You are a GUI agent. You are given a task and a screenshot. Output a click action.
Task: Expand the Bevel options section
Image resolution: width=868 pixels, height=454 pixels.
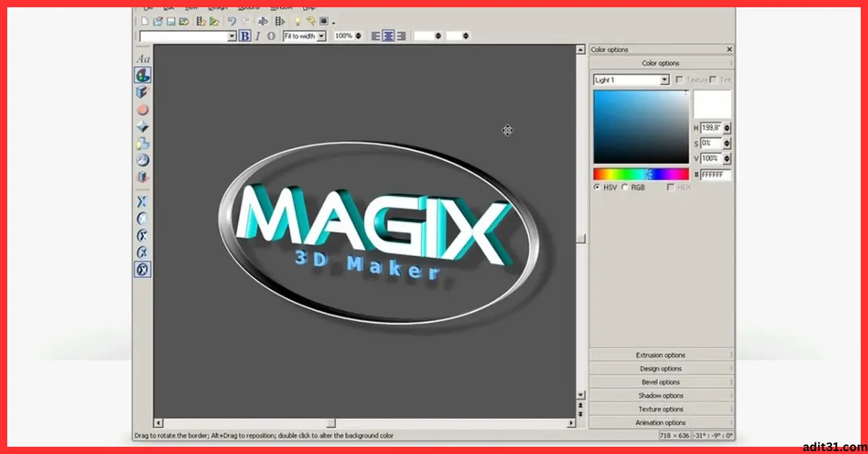point(660,382)
